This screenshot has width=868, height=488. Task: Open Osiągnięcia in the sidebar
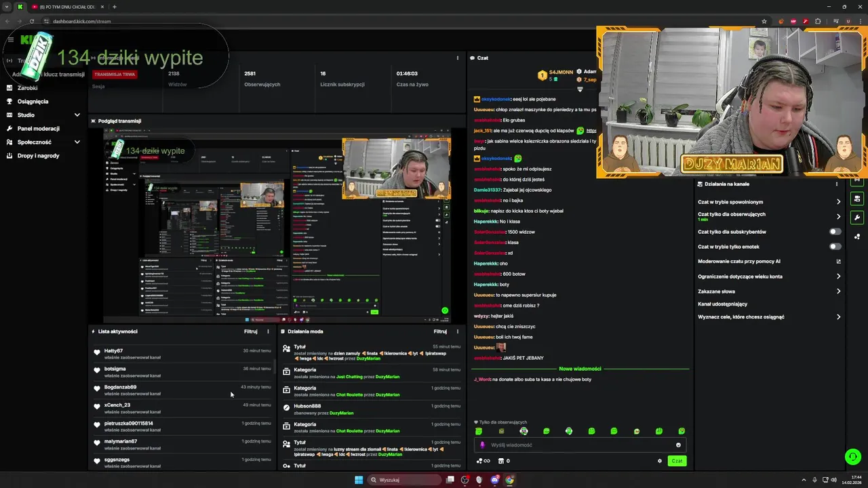point(33,101)
